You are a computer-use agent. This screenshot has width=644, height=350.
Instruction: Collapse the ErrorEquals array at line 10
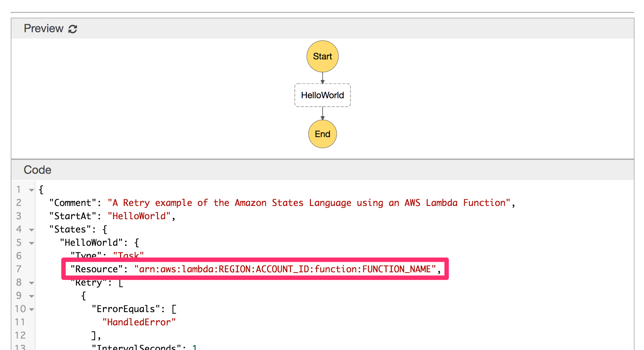tap(31, 309)
